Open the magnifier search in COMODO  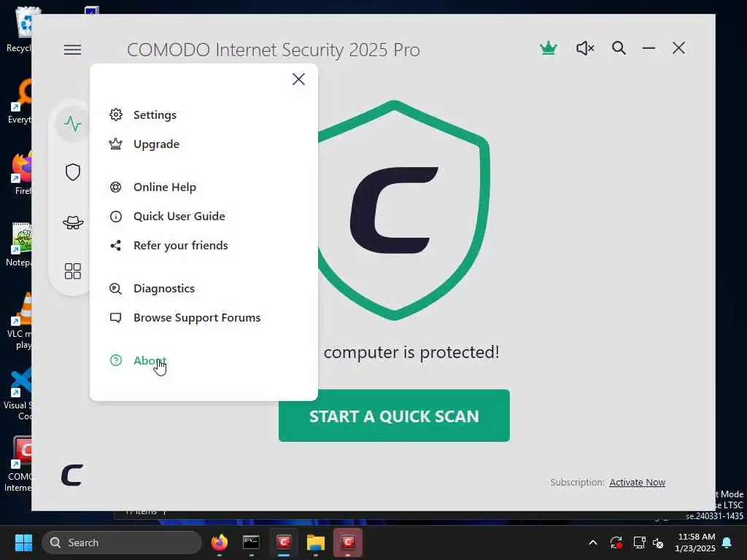619,48
